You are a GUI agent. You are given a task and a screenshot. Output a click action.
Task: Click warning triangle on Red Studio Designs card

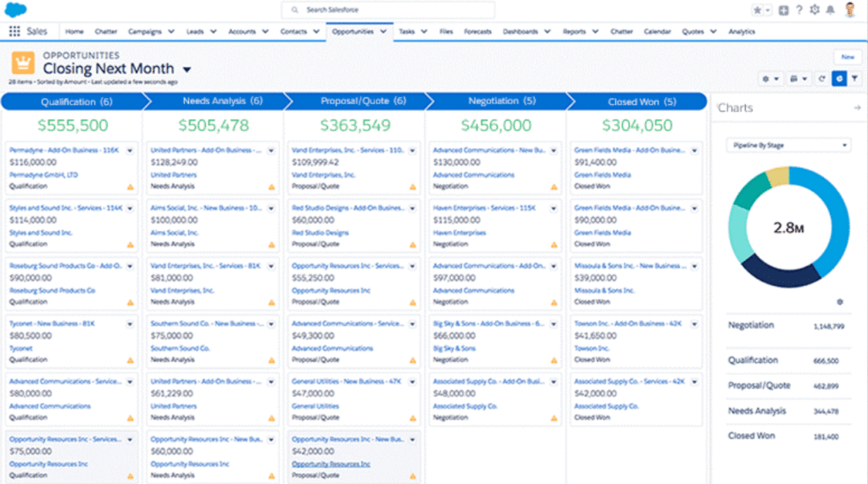pyautogui.click(x=413, y=245)
